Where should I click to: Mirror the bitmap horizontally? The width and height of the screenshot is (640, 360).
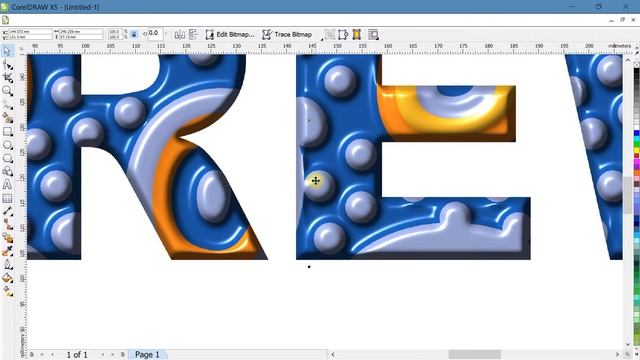(180, 35)
